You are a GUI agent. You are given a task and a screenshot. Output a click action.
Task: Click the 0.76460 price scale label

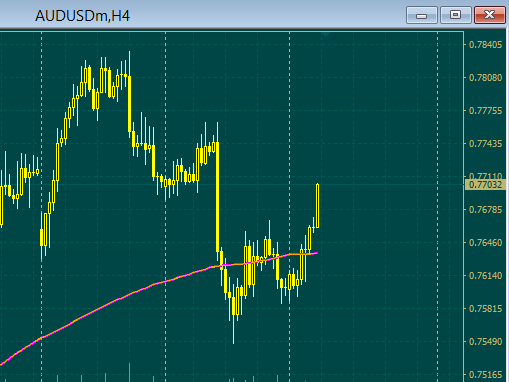(485, 243)
